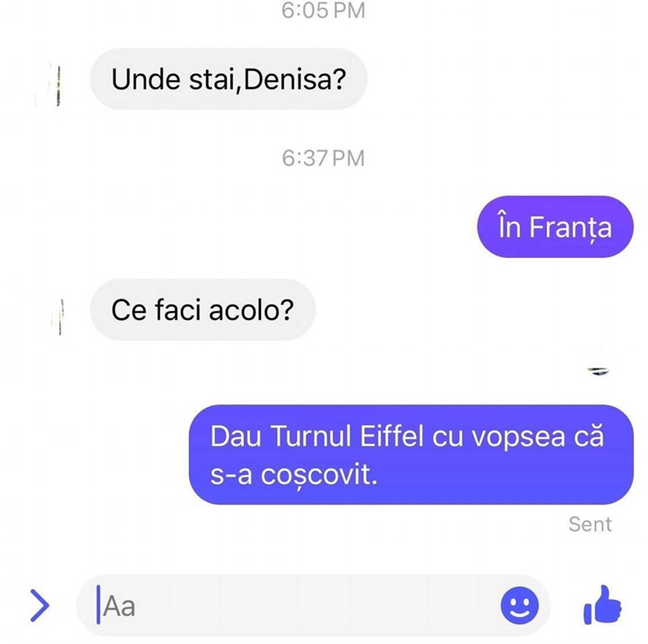648x644 pixels.
Task: Tap the thumbs-up like icon
Action: pos(602,605)
